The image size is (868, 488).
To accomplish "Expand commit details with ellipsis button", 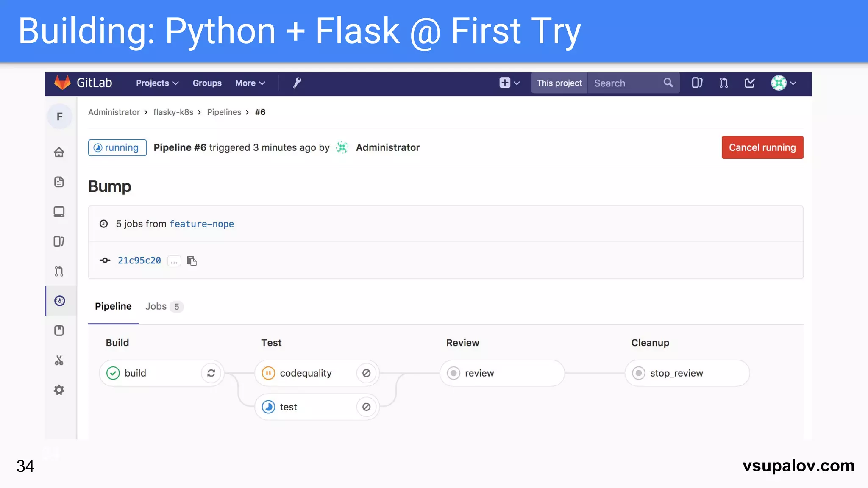I will [174, 261].
